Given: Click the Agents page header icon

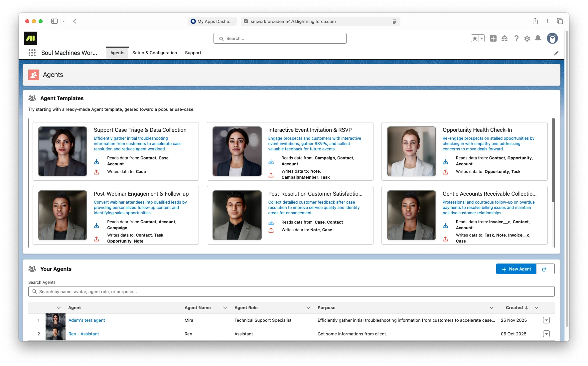Looking at the screenshot, I should 34,75.
